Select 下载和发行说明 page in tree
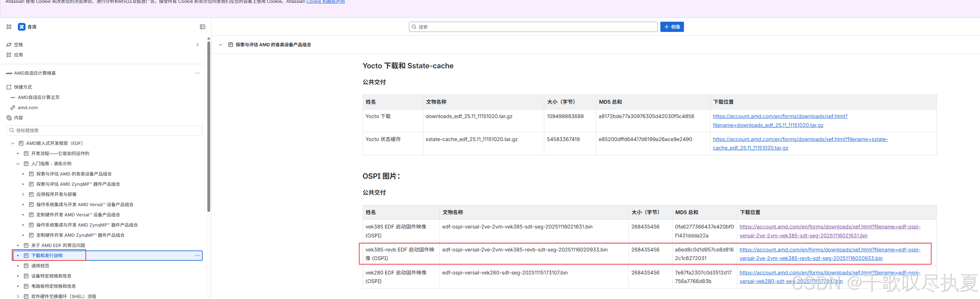 (47, 256)
